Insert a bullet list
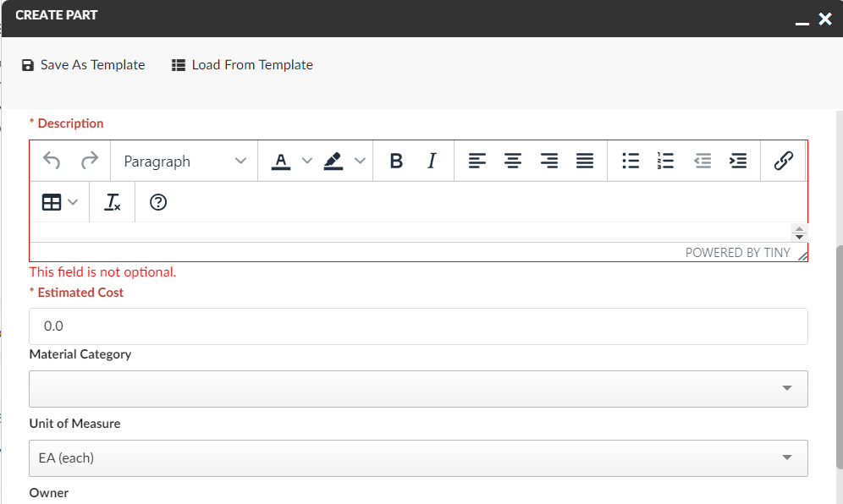Image resolution: width=843 pixels, height=504 pixels. [x=631, y=161]
